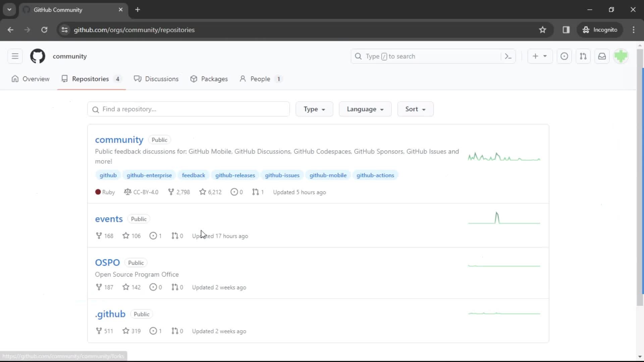The width and height of the screenshot is (644, 362).
Task: Open the green user avatar menu
Action: click(x=621, y=56)
